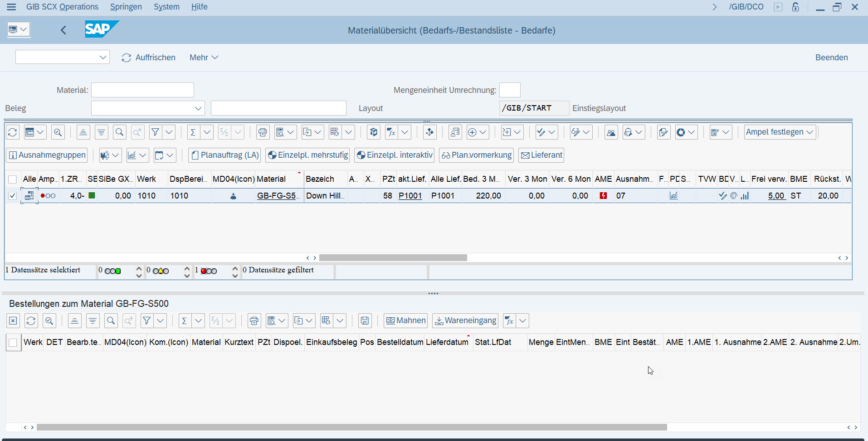Click the sort ascending icon in upper toolbar
Screen dimensions: 868x441
tap(83, 132)
